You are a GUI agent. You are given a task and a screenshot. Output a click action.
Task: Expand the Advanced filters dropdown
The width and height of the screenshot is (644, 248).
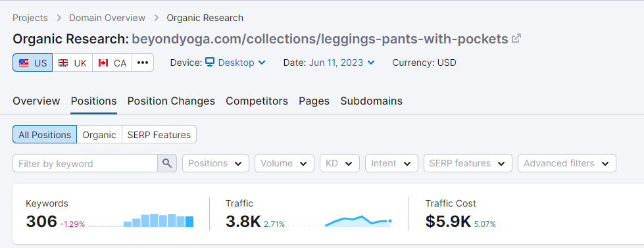tap(567, 163)
